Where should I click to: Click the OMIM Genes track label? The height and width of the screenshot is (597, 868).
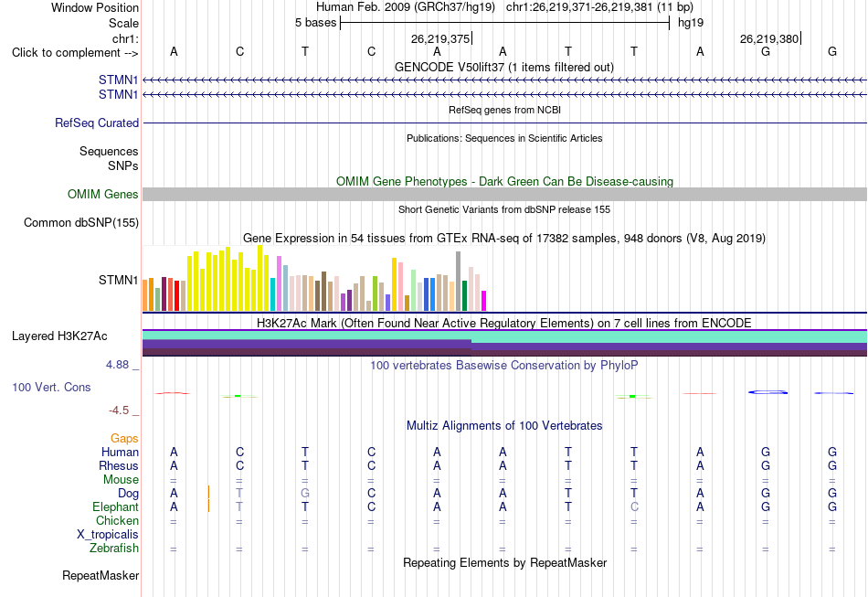point(102,195)
